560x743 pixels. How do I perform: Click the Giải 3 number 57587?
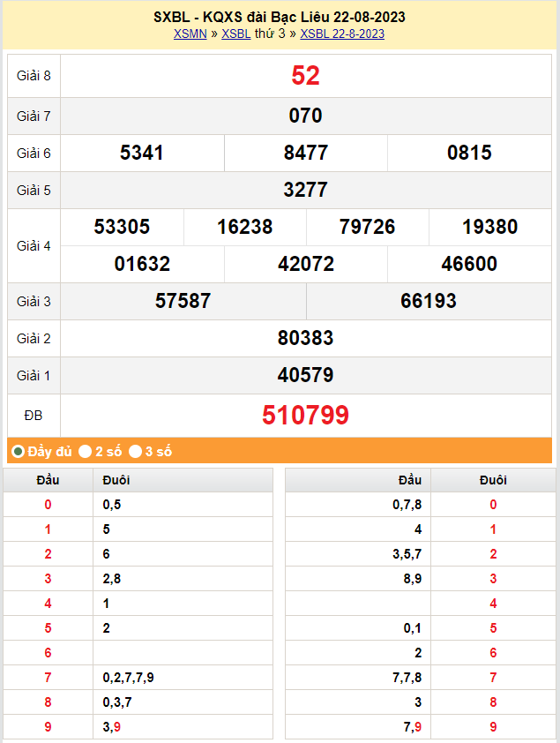pyautogui.click(x=183, y=301)
